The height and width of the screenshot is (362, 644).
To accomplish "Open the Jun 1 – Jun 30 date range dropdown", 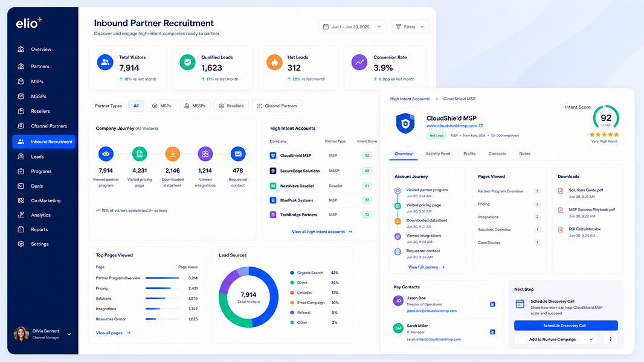I will click(x=352, y=27).
